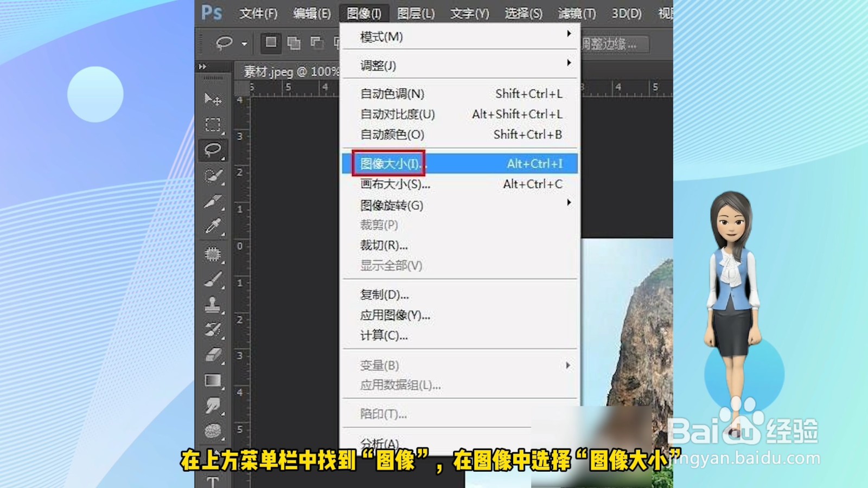
Task: Select the Sponge tool
Action: click(213, 432)
